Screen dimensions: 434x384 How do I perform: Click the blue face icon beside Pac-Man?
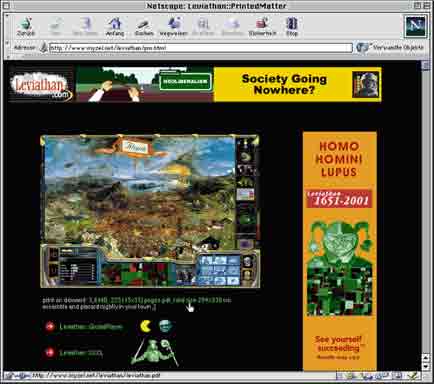click(x=165, y=326)
